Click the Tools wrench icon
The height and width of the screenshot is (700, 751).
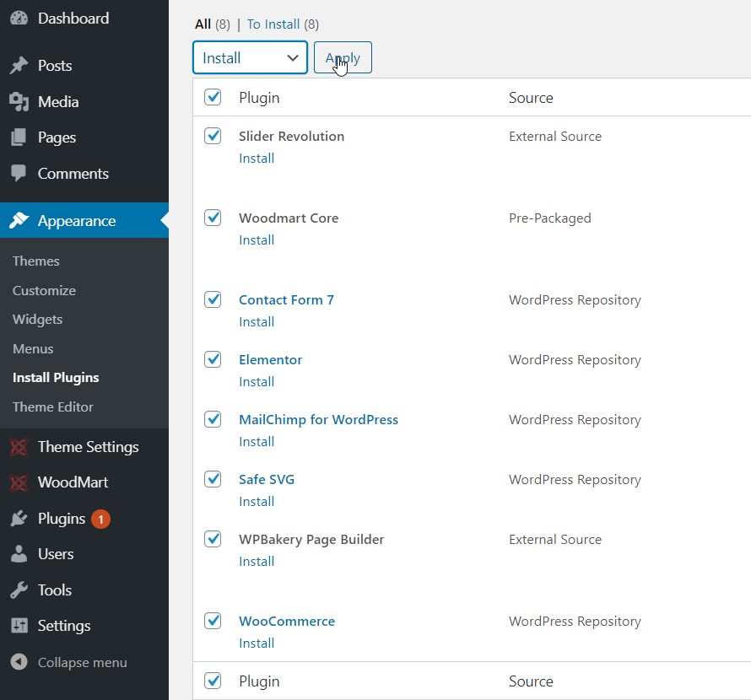click(19, 590)
